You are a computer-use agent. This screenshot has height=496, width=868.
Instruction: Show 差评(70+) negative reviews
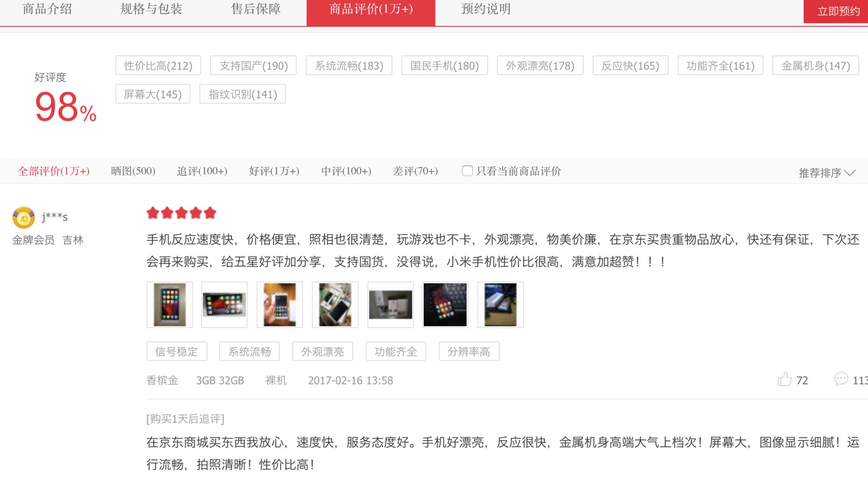415,171
